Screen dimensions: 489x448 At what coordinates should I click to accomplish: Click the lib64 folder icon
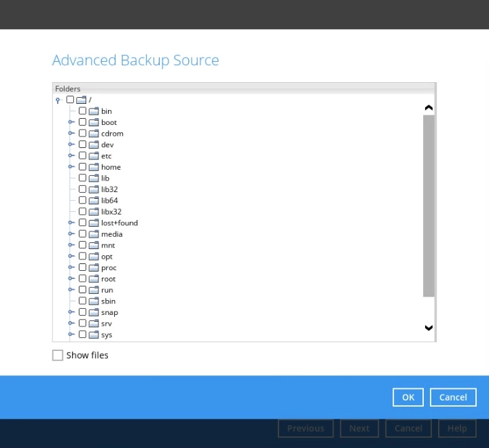click(x=94, y=200)
